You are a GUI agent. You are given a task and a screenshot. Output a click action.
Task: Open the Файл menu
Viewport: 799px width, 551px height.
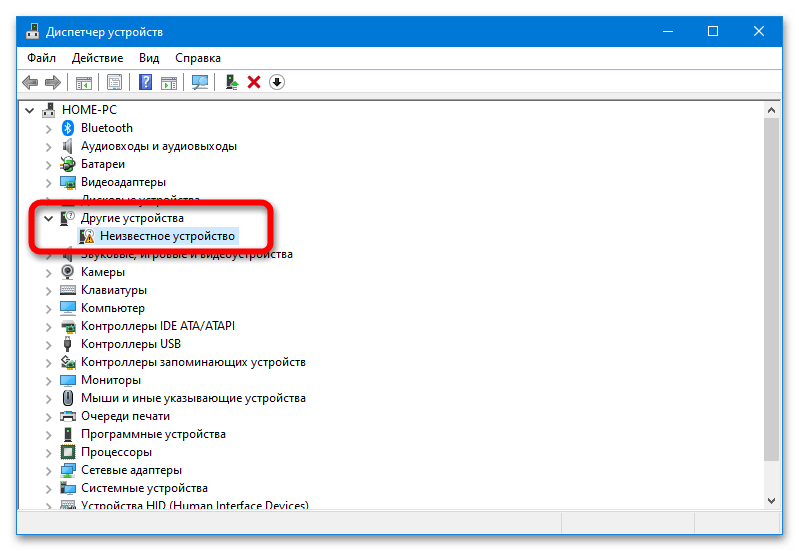[41, 58]
